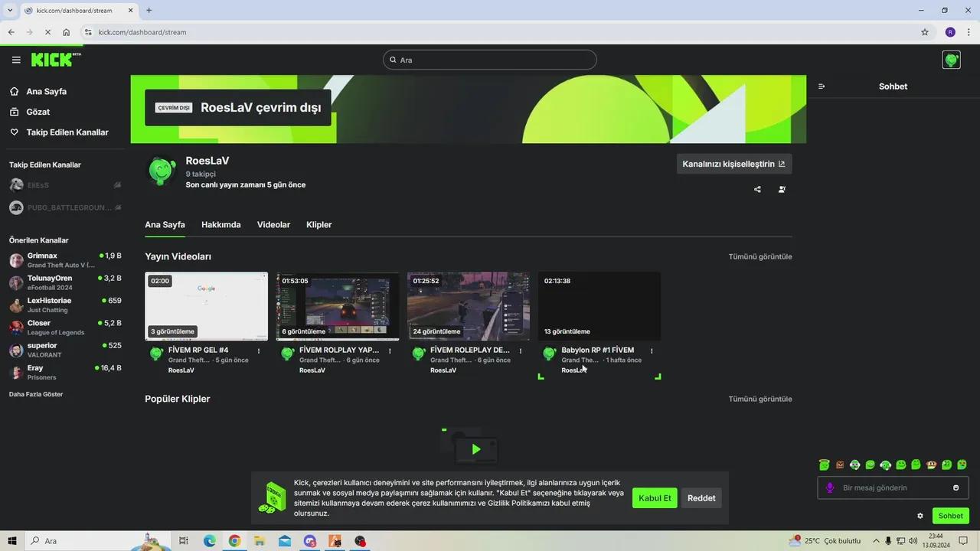Click Kanalınızı kişiselleştirin button

point(733,164)
